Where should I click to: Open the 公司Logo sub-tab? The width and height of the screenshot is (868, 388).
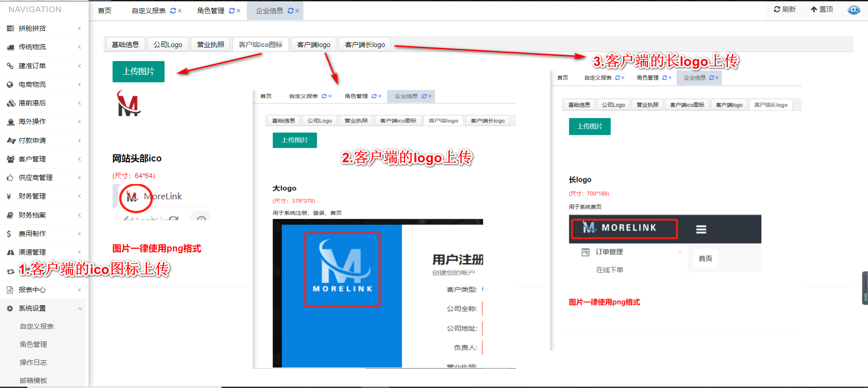click(x=168, y=44)
